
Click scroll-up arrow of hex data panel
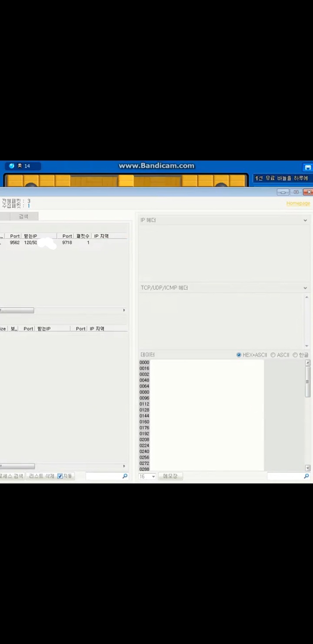point(308,362)
